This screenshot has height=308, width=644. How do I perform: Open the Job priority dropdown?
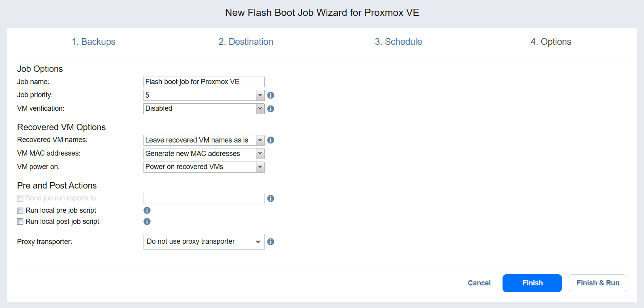click(x=260, y=95)
